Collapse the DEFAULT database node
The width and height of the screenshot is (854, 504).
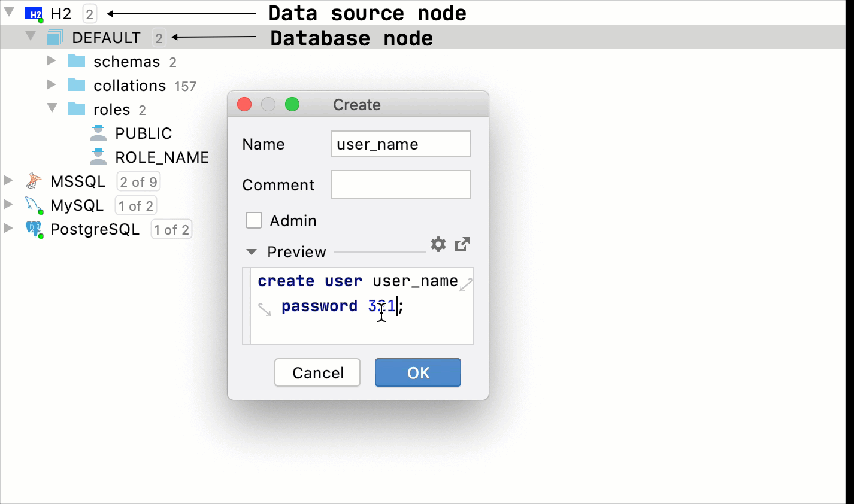coord(31,37)
